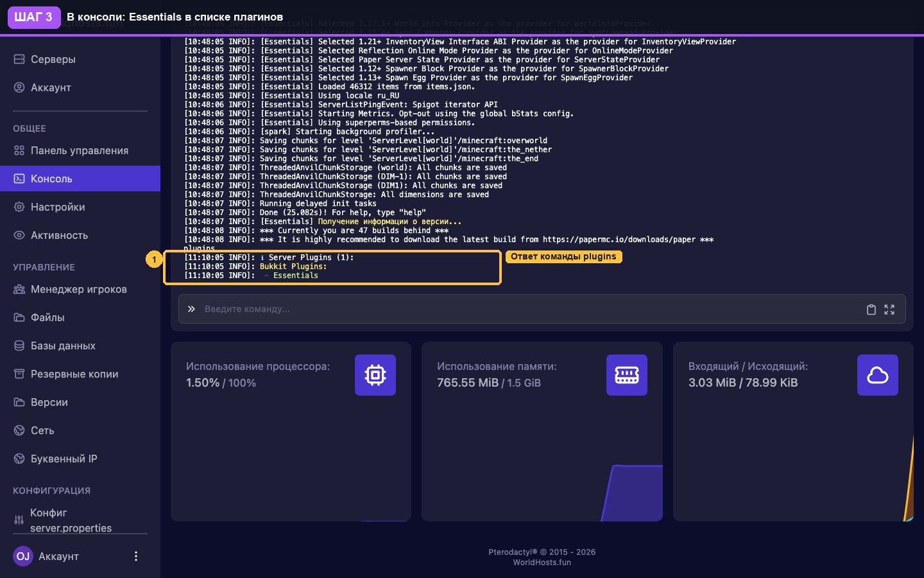924x578 pixels.
Task: Click the globe icon for Буквенный IP
Action: (19, 459)
